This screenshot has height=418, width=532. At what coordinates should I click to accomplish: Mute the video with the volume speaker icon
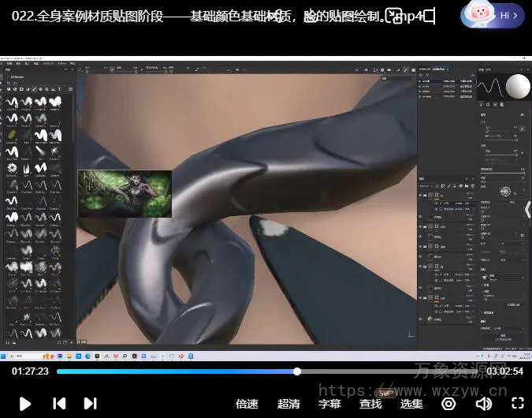tap(483, 403)
